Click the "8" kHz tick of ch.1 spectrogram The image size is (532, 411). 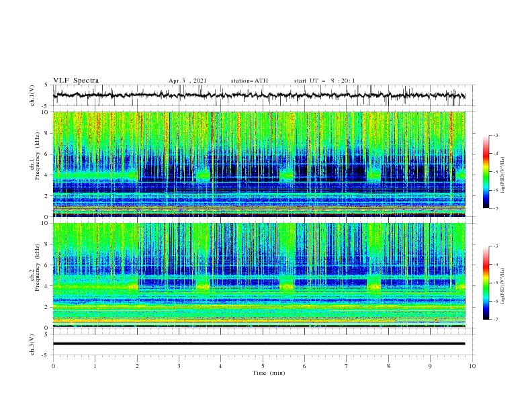coord(47,133)
